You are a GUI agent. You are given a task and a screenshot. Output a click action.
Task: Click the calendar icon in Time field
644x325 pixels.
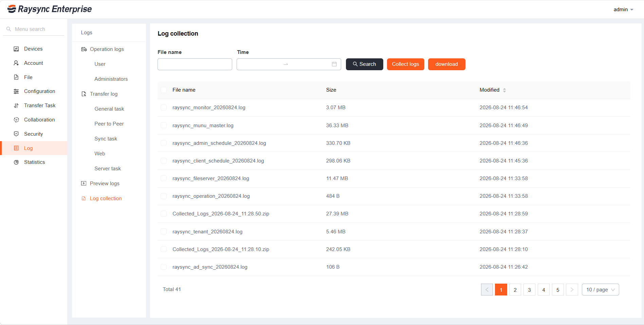coord(334,64)
